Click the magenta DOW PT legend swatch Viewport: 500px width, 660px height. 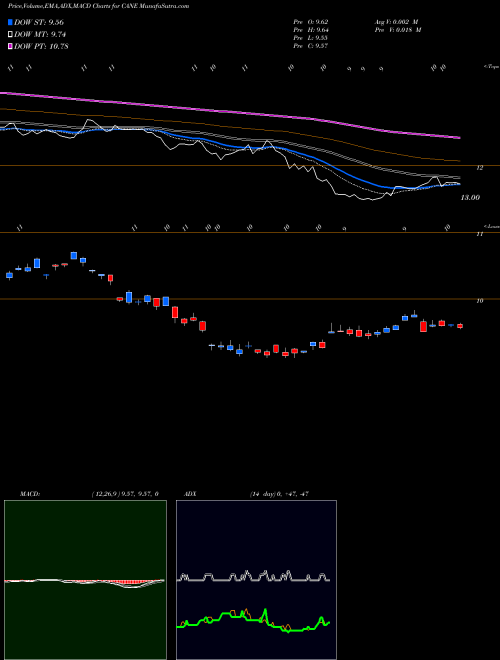pos(11,46)
